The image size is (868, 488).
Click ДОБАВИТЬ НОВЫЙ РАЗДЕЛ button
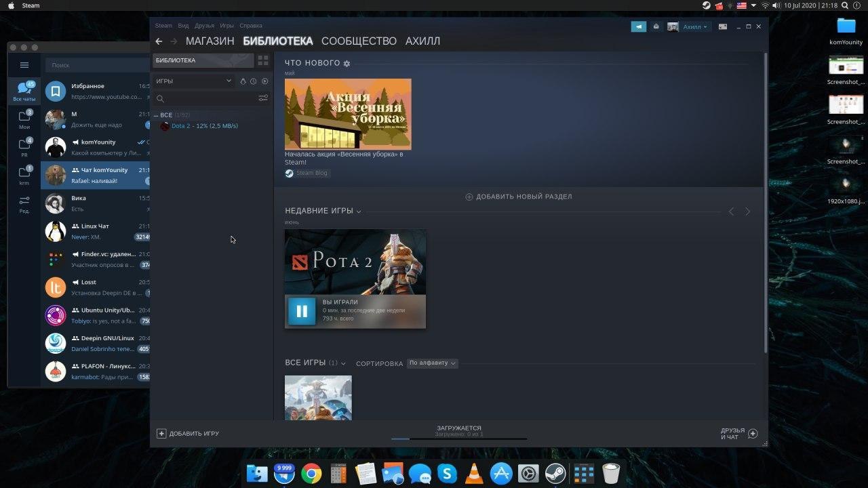point(519,197)
